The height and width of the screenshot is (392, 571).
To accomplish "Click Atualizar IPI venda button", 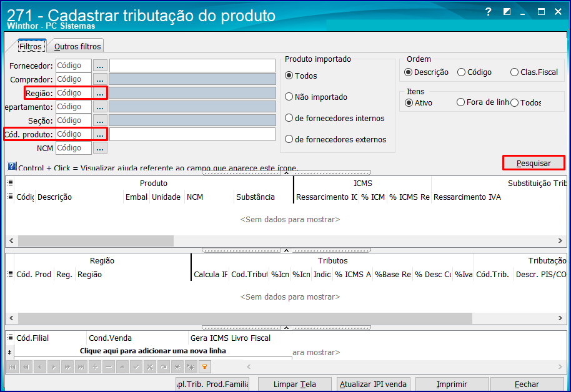I will click(x=373, y=384).
